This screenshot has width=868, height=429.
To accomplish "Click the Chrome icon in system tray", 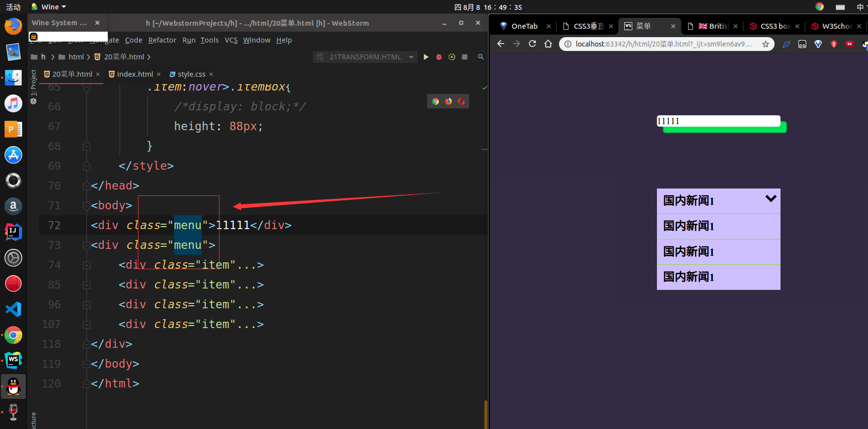I will click(x=820, y=7).
